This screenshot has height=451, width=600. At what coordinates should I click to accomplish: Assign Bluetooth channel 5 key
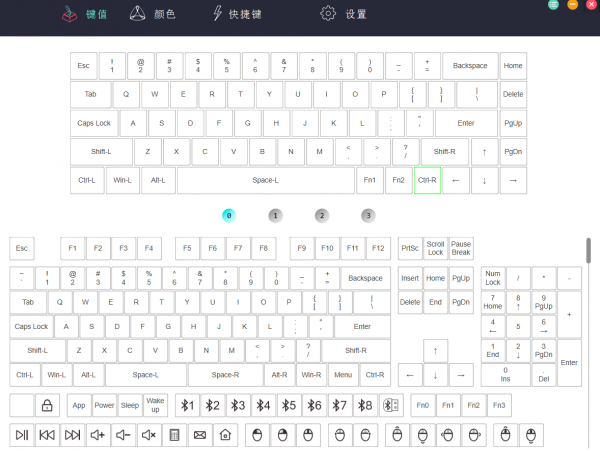tap(289, 405)
